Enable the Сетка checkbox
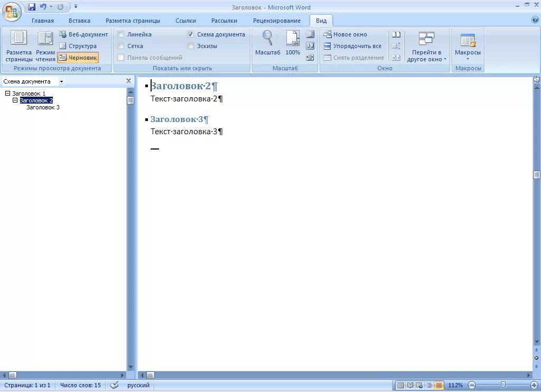 [121, 46]
